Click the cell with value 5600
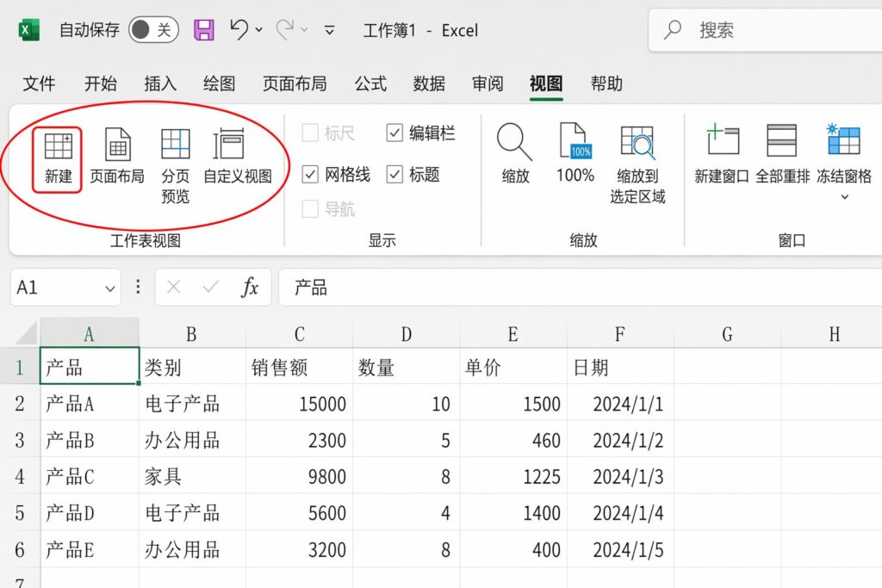This screenshot has height=588, width=882. 299,513
